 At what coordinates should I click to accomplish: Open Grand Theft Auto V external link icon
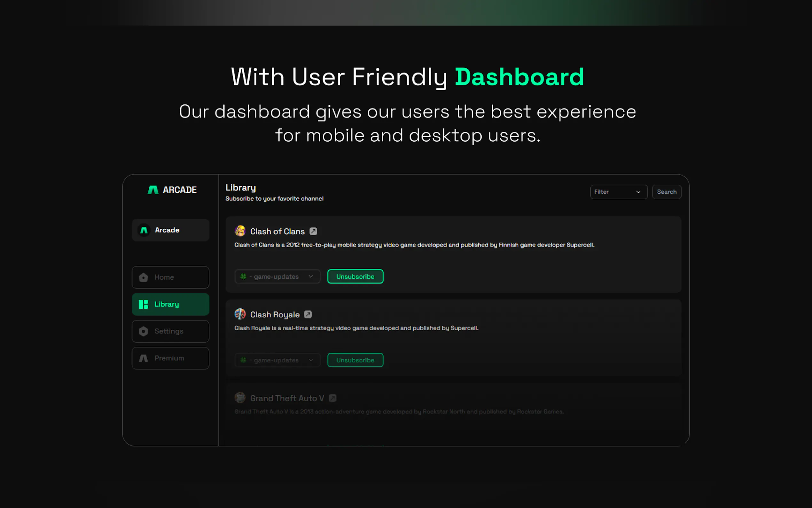point(332,398)
